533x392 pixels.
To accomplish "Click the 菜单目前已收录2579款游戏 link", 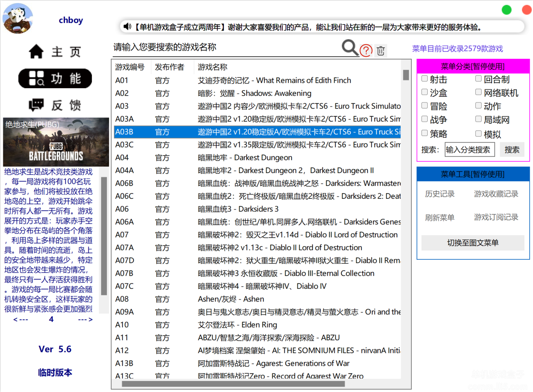I will click(x=457, y=49).
